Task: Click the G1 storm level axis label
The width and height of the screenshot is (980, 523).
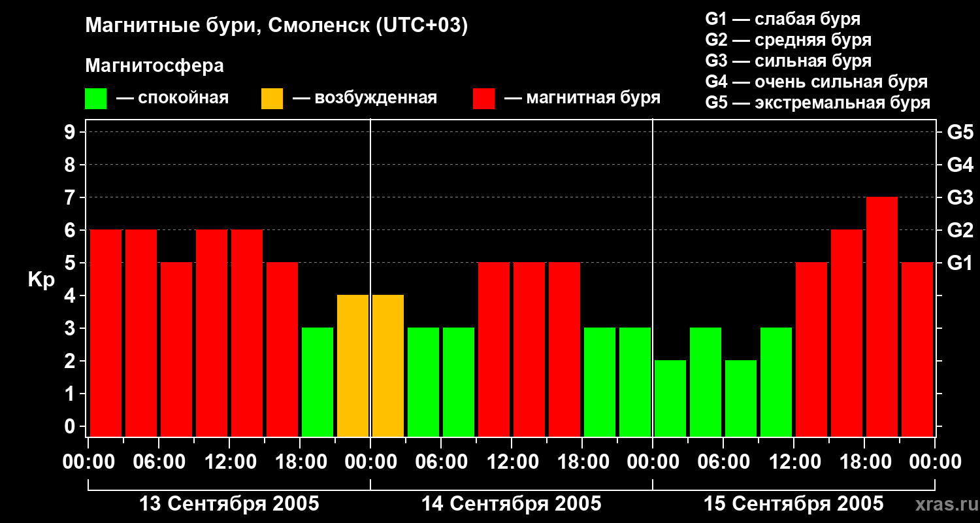Action: (960, 263)
